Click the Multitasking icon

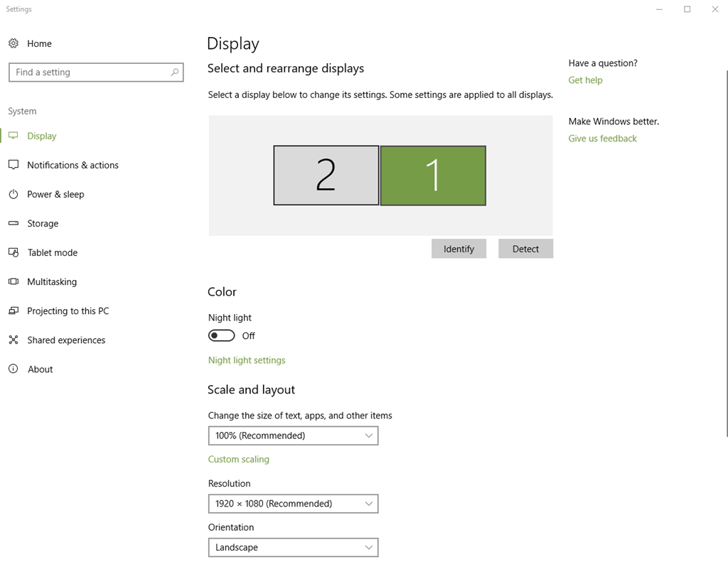[14, 281]
